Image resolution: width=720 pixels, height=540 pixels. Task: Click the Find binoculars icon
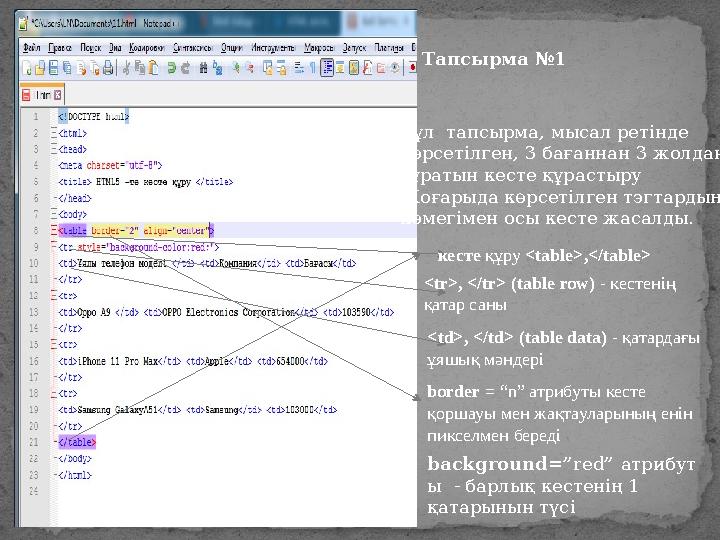tap(203, 68)
